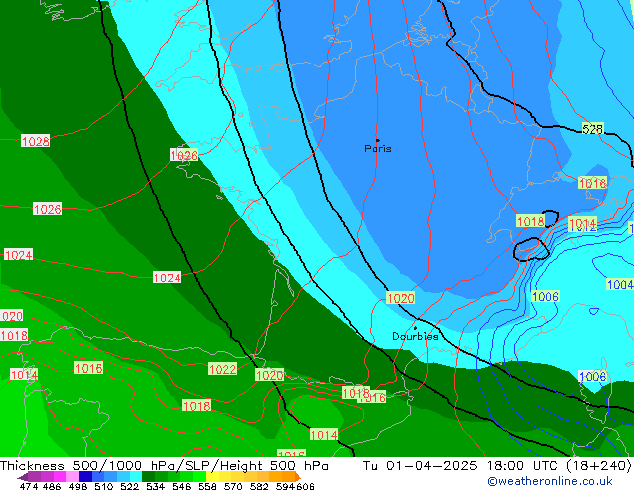Viewport: 634px width, 490px height.
Task: Click the legend value 582
Action: click(x=259, y=486)
